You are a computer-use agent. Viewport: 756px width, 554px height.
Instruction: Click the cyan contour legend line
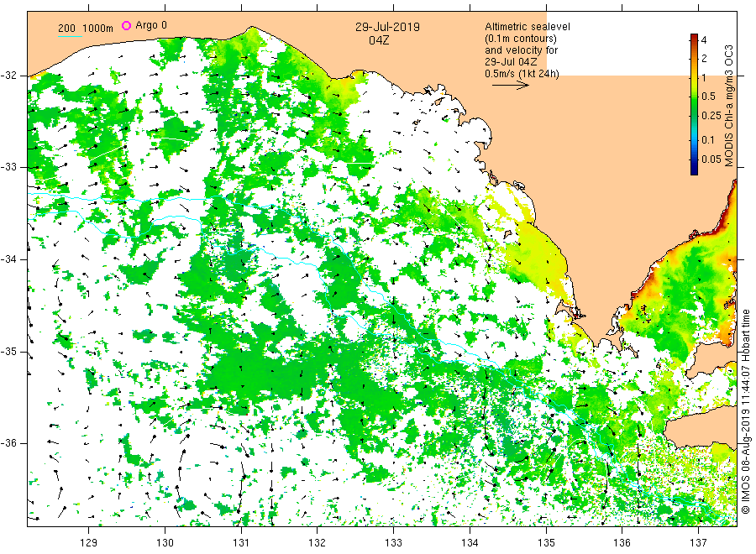[x=70, y=36]
